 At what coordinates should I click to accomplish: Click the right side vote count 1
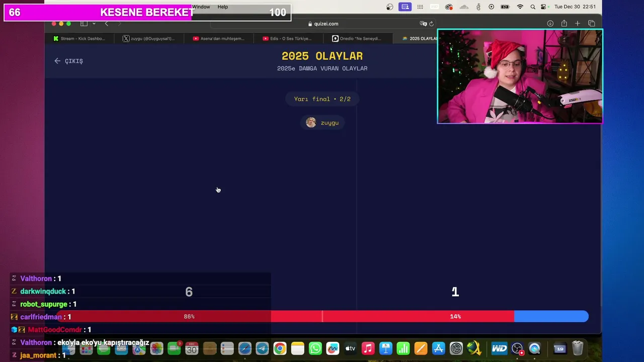[x=455, y=292]
